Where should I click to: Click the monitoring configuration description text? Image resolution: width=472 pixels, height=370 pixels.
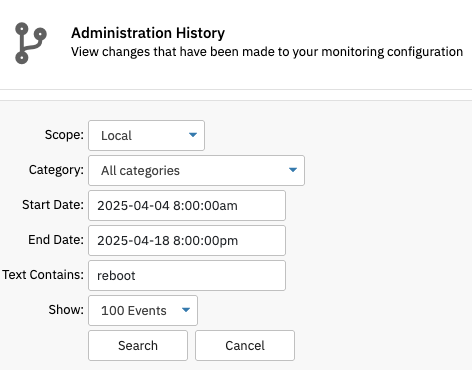pyautogui.click(x=267, y=52)
